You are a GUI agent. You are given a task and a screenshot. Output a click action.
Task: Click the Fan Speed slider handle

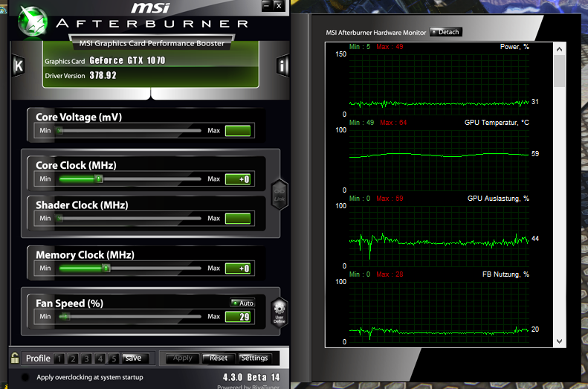coord(65,317)
